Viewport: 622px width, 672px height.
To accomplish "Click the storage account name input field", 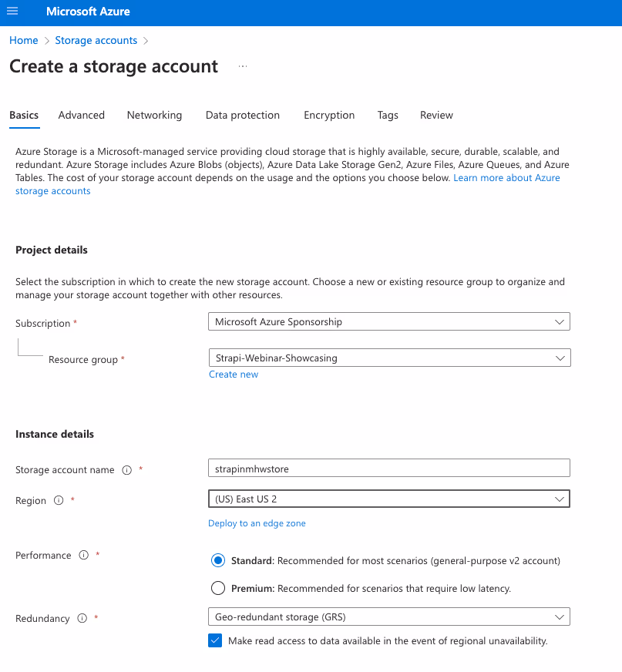I will pyautogui.click(x=388, y=468).
